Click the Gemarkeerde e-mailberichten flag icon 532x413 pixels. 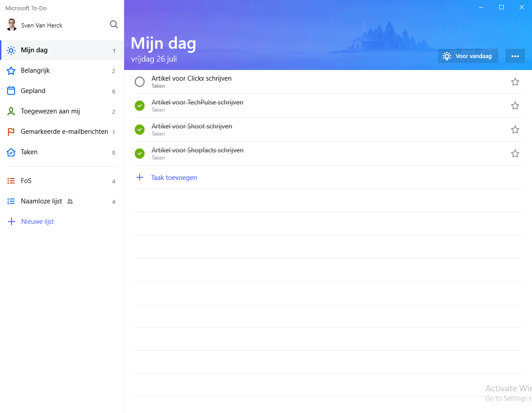click(11, 132)
